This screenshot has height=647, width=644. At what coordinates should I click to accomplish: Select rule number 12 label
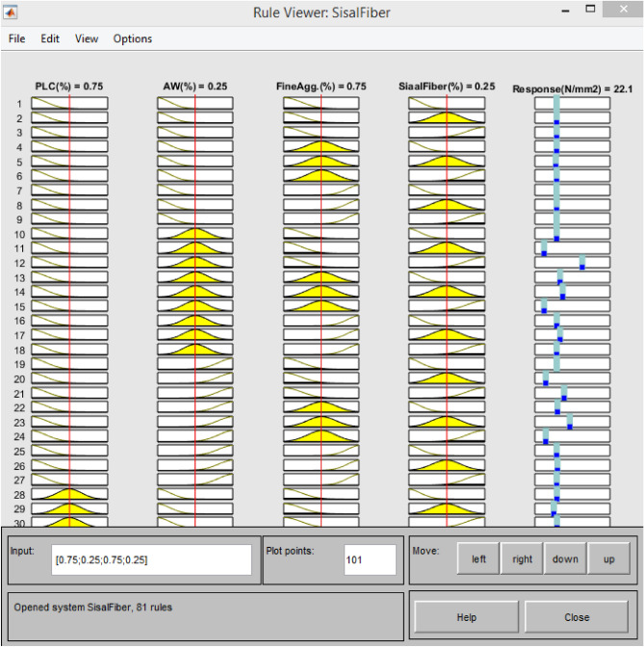pos(19,263)
